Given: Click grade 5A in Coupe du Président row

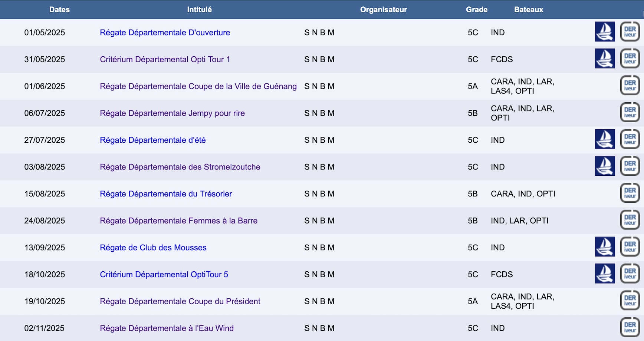Looking at the screenshot, I should (473, 301).
